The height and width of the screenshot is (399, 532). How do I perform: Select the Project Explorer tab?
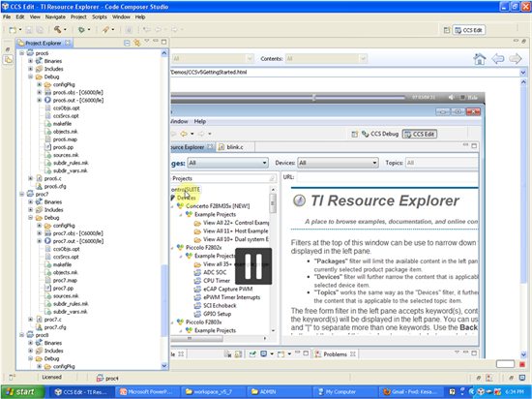[x=44, y=43]
